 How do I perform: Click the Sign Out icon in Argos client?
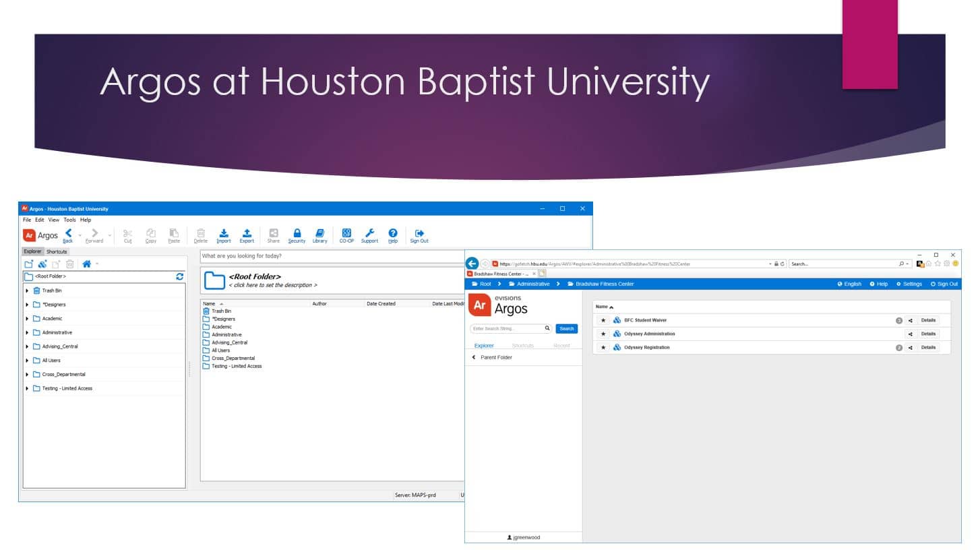coord(419,233)
